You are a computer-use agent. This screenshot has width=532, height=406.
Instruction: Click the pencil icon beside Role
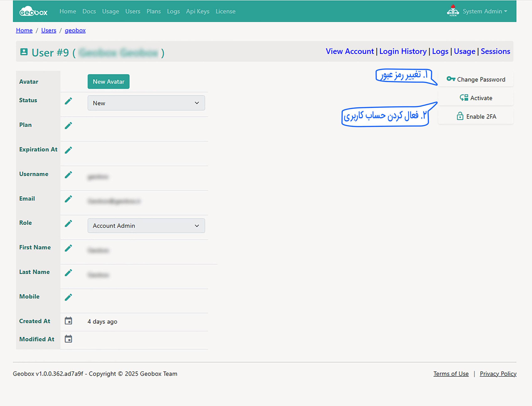point(68,224)
